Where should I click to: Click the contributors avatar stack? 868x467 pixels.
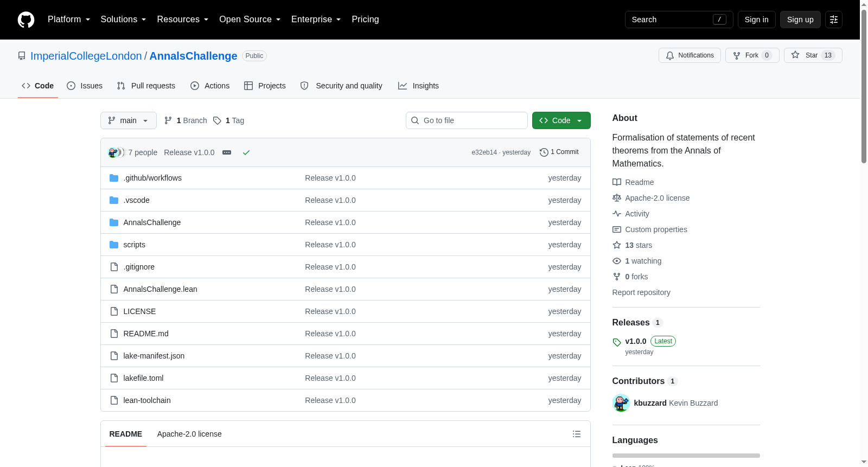pyautogui.click(x=117, y=152)
